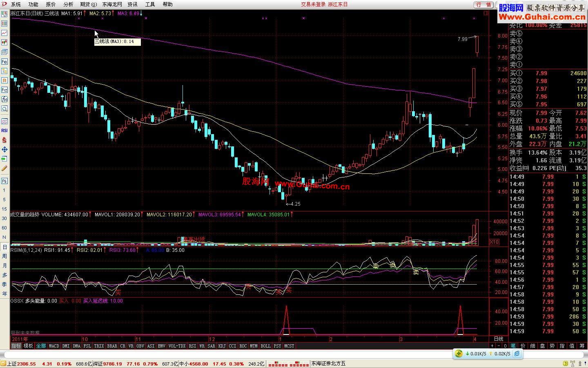Select the 60-minute period button

[4, 228]
